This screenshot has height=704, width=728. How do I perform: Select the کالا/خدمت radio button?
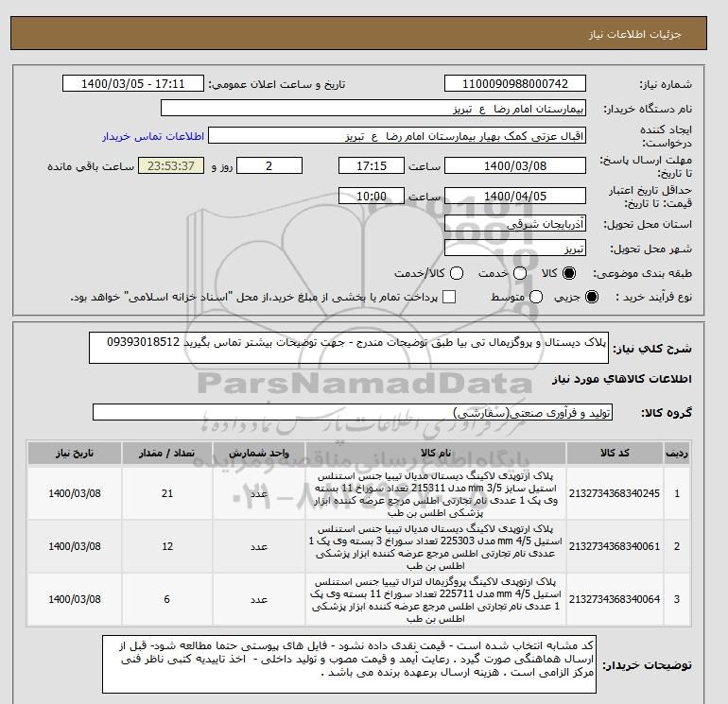point(457,273)
